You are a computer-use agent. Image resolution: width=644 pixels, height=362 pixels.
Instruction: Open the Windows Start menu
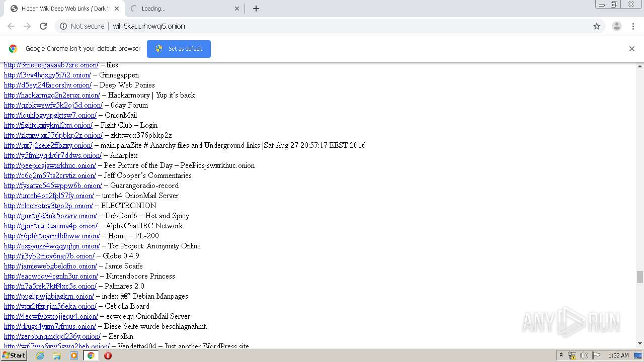[14, 355]
